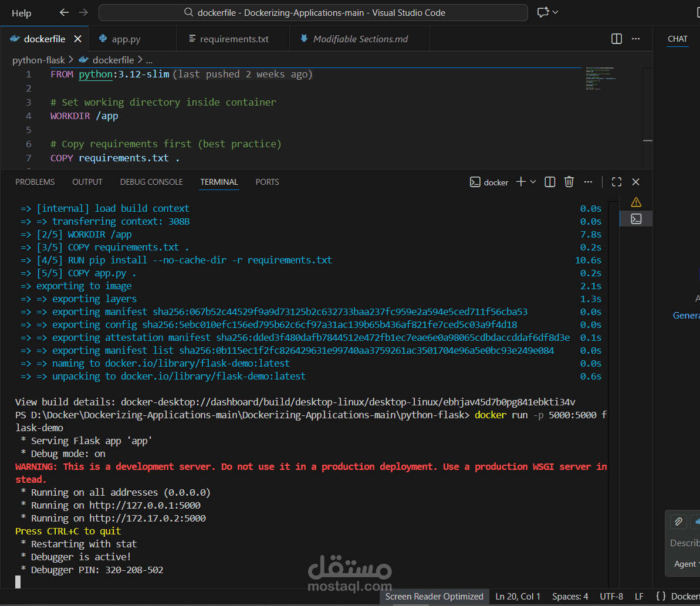Click the python-flask breadcrumb

pyautogui.click(x=38, y=60)
